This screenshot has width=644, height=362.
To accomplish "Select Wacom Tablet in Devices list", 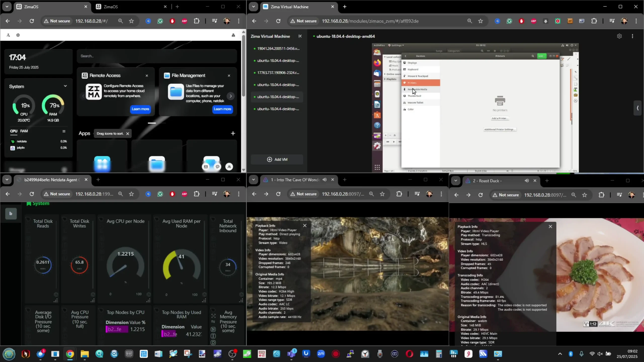I will point(421,103).
